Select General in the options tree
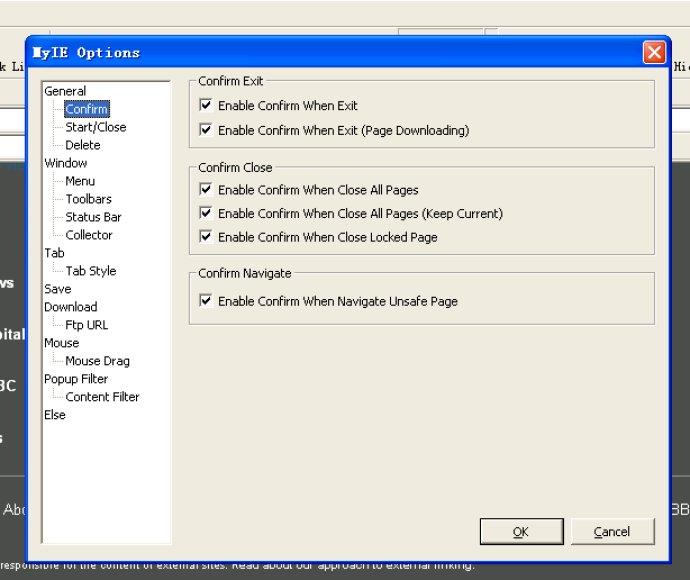Image resolution: width=690 pixels, height=580 pixels. 65,91
